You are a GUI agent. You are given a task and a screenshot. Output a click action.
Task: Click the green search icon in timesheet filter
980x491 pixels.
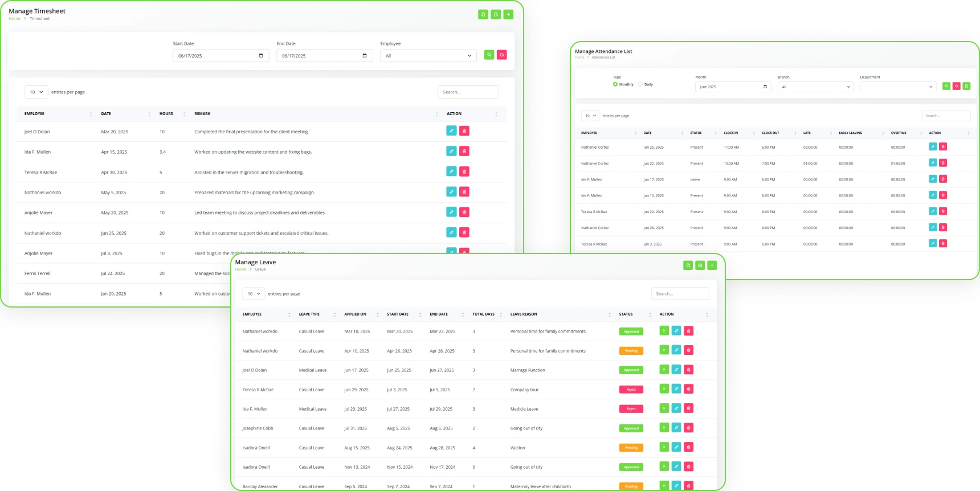tap(489, 55)
